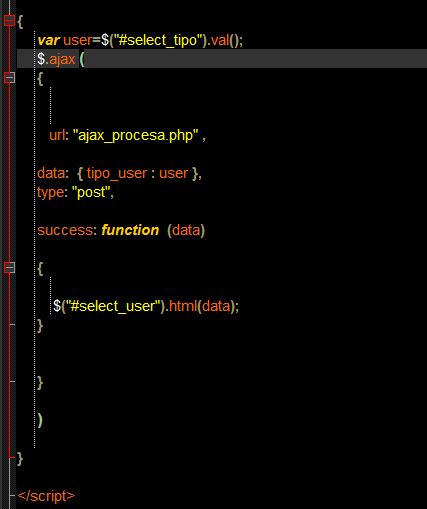Viewport: 427px width, 509px height.
Task: Collapse the ajax options object fold marker
Action: tap(9, 78)
